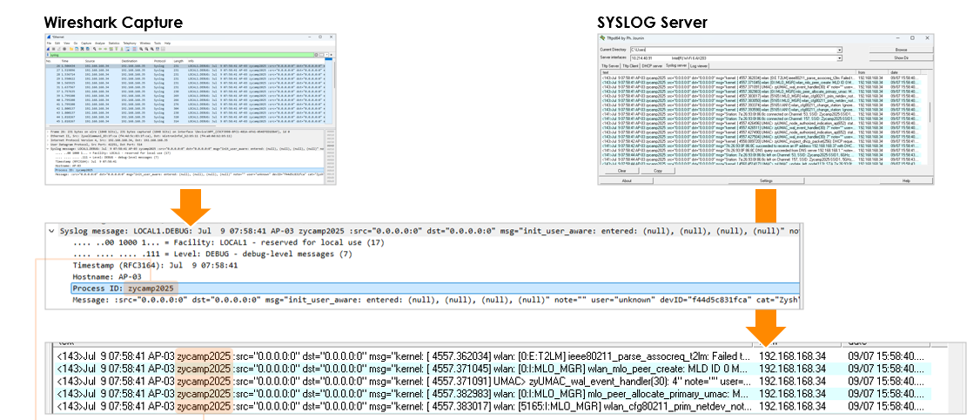Screen dimensions: 980x420
Task: Open Wireshark's Wireless menu
Action: coord(145,44)
